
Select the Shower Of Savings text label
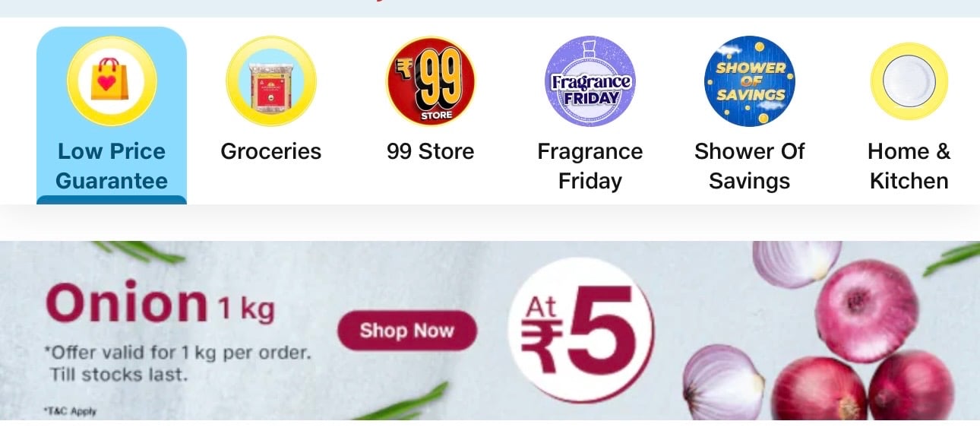750,166
